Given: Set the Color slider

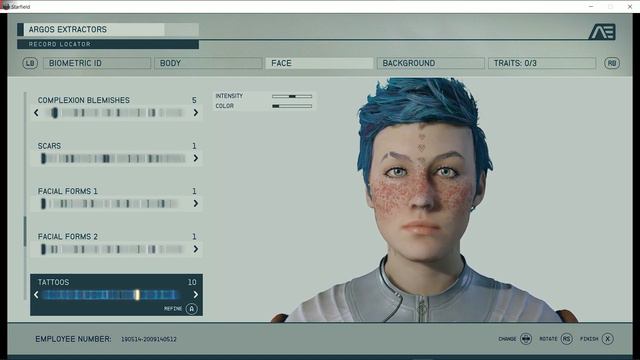Looking at the screenshot, I should 292,106.
